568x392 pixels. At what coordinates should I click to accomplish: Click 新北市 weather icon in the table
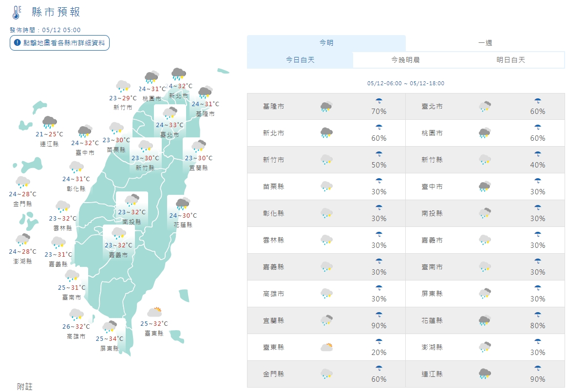coord(326,133)
